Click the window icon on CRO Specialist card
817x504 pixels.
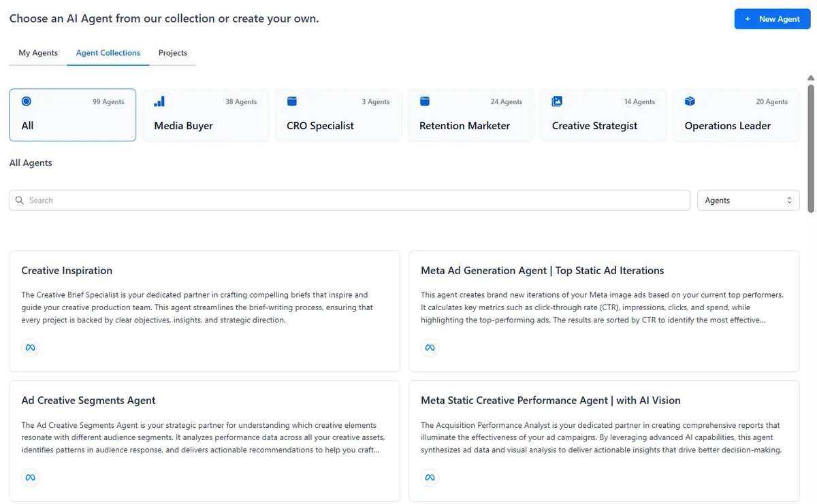pos(292,101)
